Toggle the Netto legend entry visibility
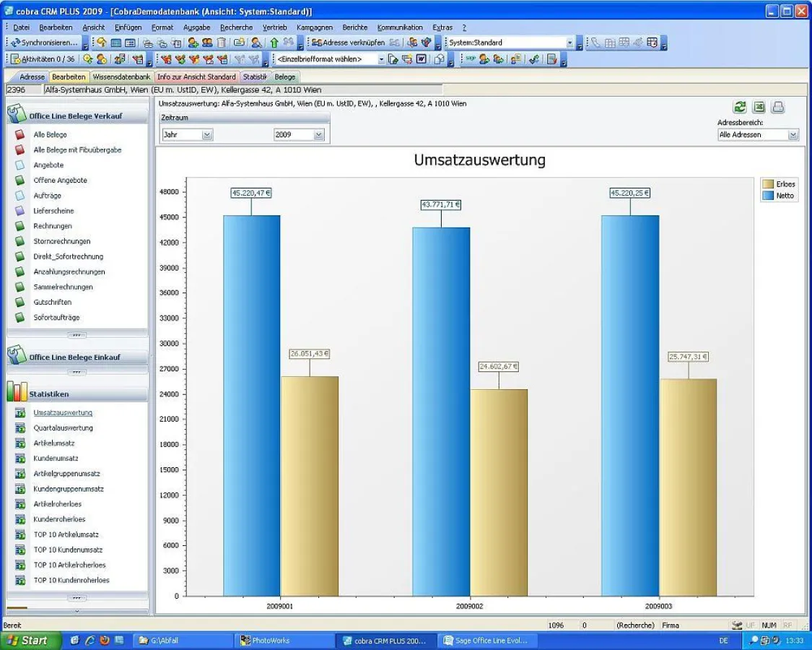The width and height of the screenshot is (812, 650). point(781,196)
